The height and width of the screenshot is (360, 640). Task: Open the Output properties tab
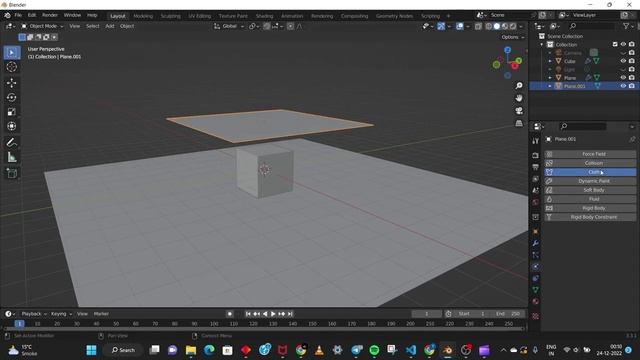(536, 167)
